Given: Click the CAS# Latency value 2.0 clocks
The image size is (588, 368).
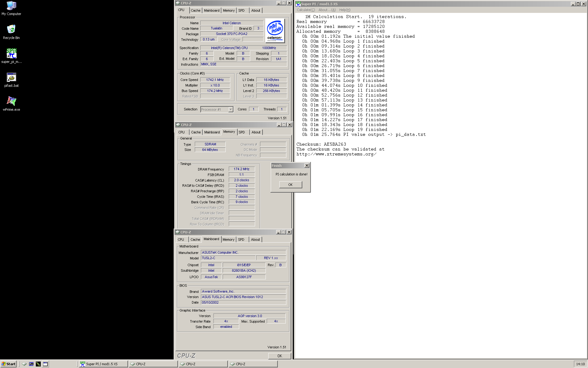Looking at the screenshot, I should tap(242, 180).
